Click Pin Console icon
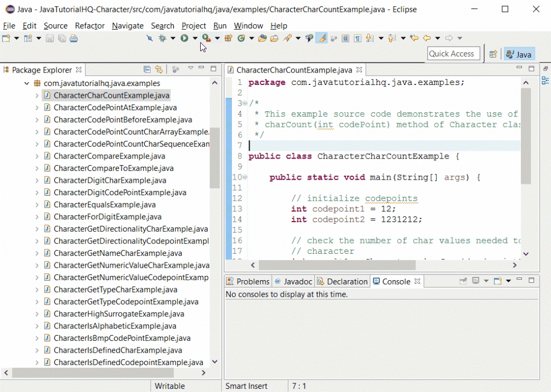Screen dimensions: 551x392 pyautogui.click(x=463, y=281)
